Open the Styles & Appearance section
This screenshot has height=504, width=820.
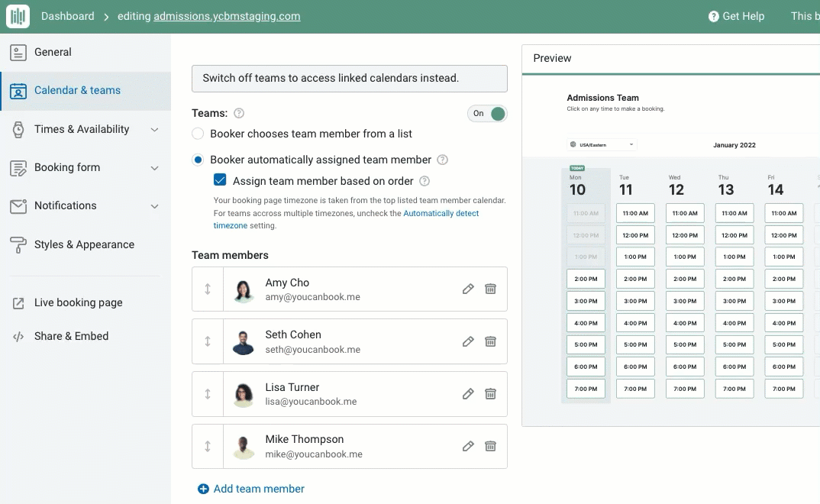click(x=86, y=244)
